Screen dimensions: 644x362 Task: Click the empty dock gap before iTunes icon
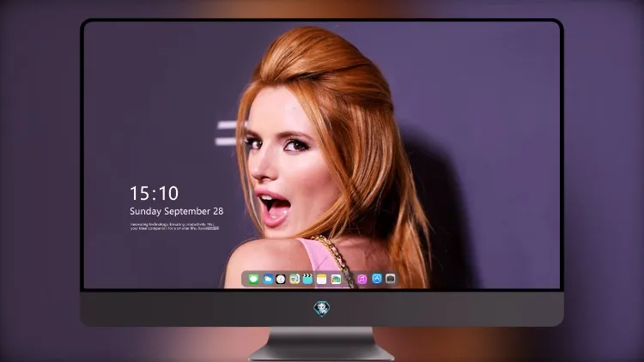349,279
